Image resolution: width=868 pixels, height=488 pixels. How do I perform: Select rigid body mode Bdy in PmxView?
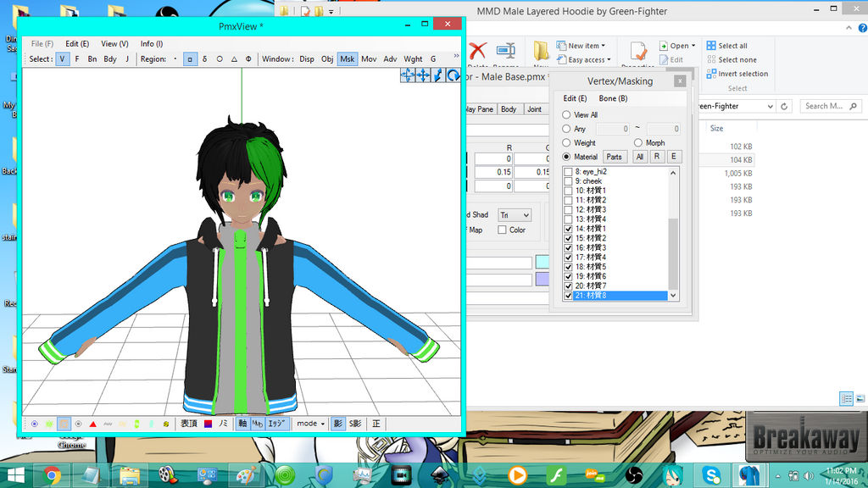coord(110,58)
